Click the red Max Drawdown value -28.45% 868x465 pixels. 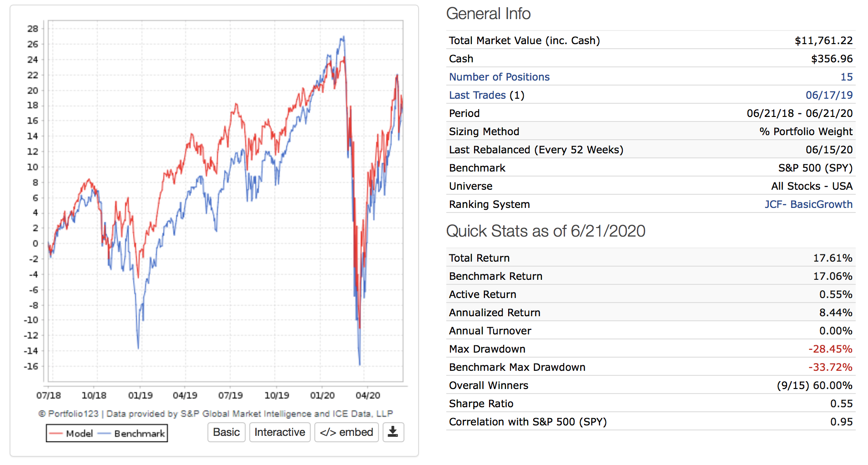(830, 349)
